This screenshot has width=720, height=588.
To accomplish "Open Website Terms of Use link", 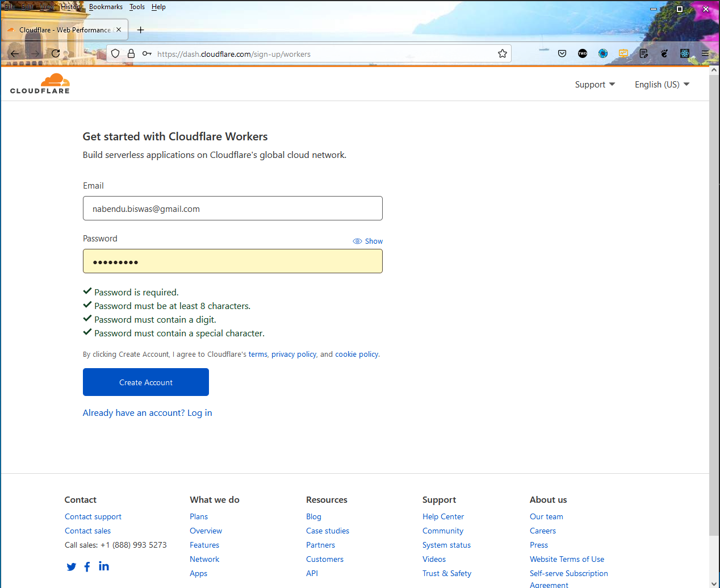I will click(x=567, y=559).
